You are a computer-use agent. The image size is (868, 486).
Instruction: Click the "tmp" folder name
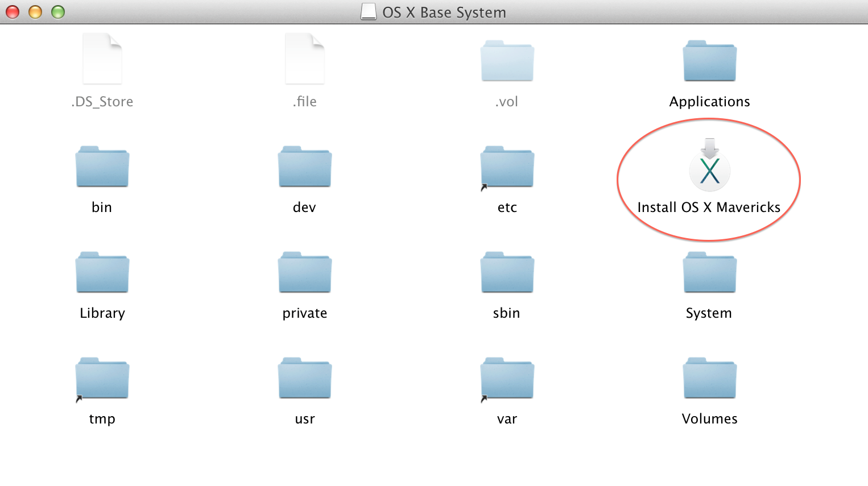coord(102,419)
